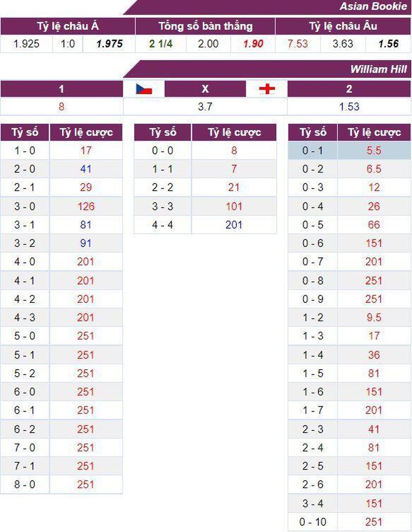Image resolution: width=412 pixels, height=532 pixels.
Task: Select the 2 1/4 total goals line
Action: click(161, 44)
